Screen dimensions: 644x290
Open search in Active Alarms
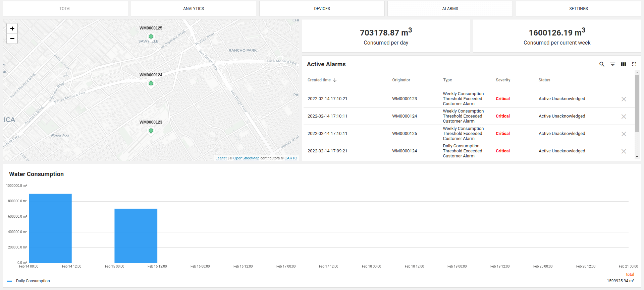point(602,64)
